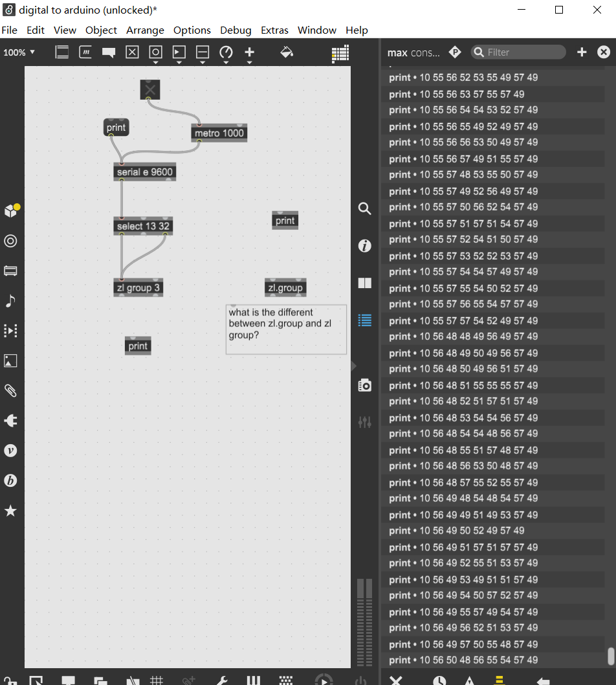Click the console vertical scrollbar thumb
Image resolution: width=616 pixels, height=685 pixels.
coord(611,656)
